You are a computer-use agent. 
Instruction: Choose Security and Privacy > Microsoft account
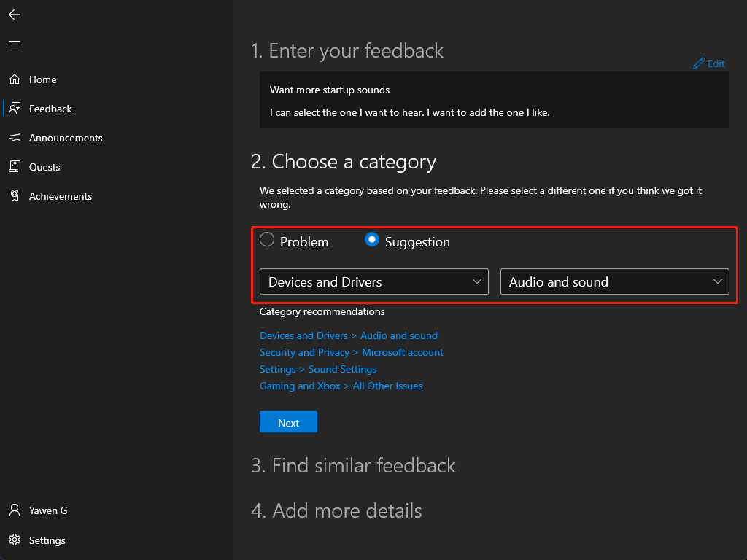[351, 352]
